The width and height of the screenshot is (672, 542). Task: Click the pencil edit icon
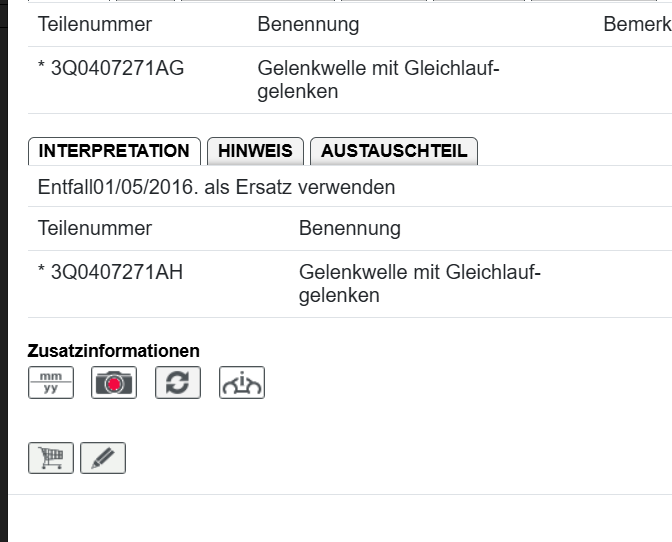click(103, 458)
